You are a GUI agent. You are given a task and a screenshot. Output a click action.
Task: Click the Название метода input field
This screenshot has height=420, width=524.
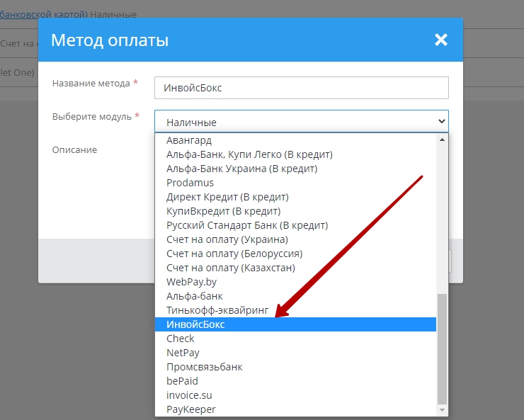(x=302, y=88)
